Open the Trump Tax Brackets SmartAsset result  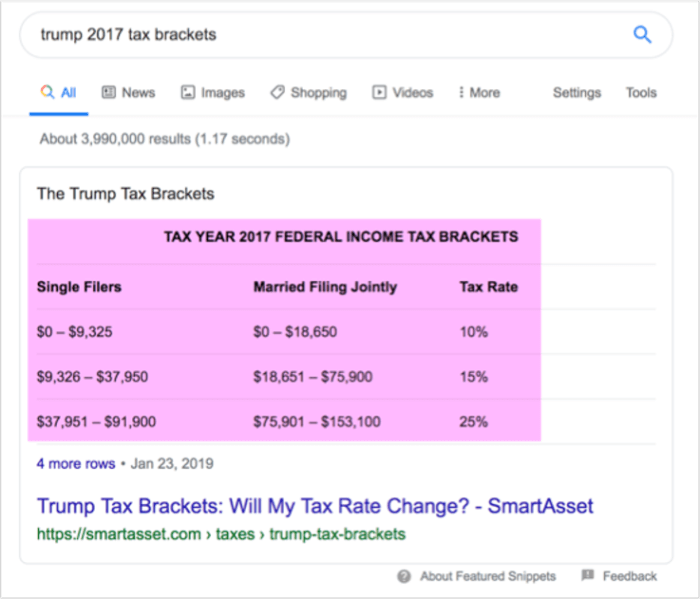314,505
